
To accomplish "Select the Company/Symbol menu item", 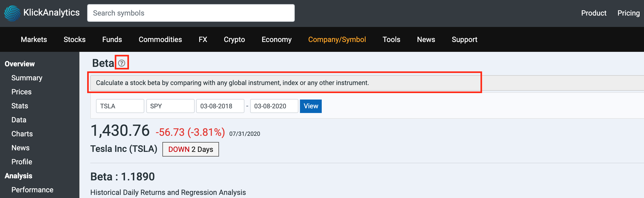I will pyautogui.click(x=337, y=39).
